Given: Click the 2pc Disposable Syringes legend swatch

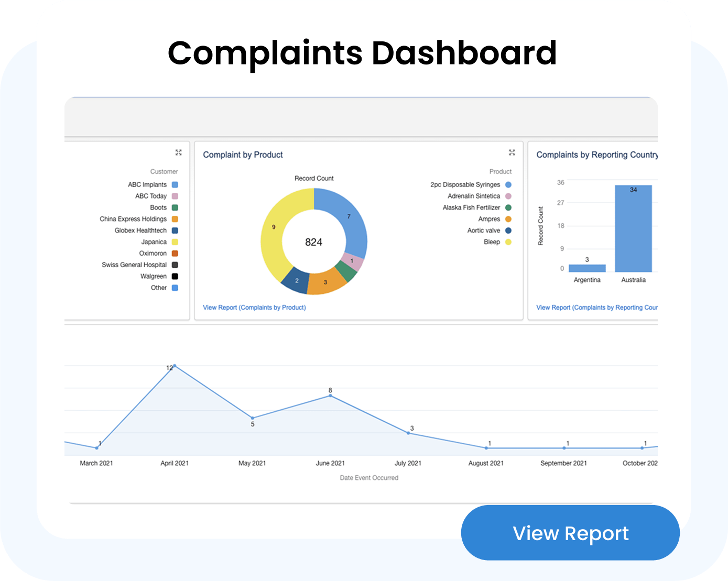Looking at the screenshot, I should (x=508, y=184).
